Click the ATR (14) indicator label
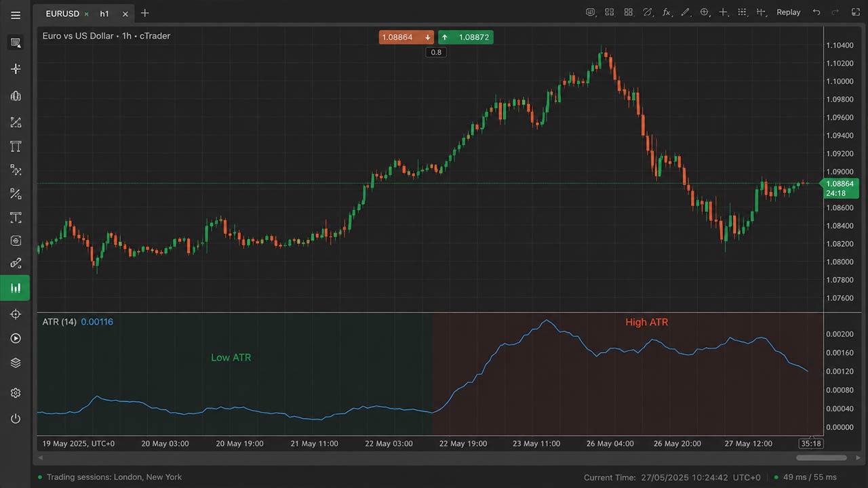 pyautogui.click(x=60, y=322)
